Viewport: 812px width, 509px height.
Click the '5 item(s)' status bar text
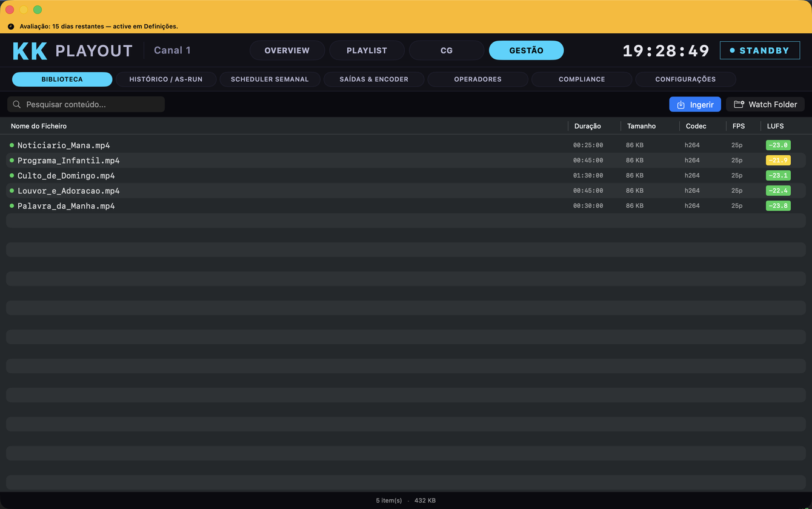(389, 501)
